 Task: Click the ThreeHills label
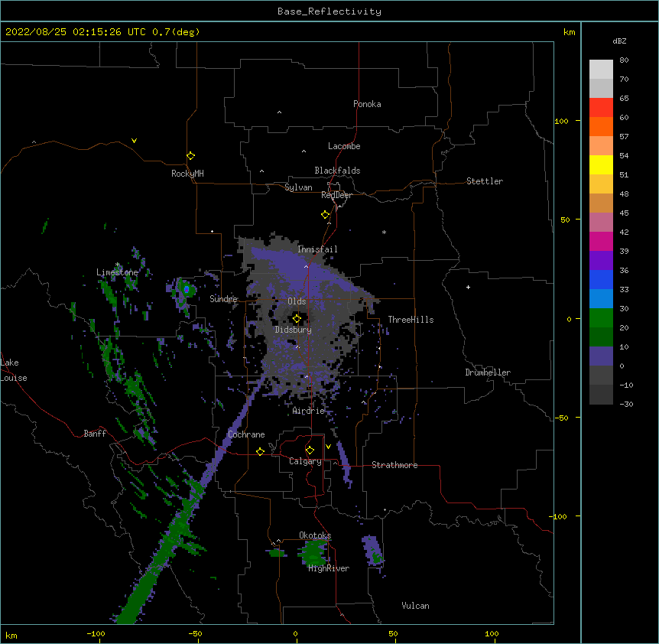point(411,320)
